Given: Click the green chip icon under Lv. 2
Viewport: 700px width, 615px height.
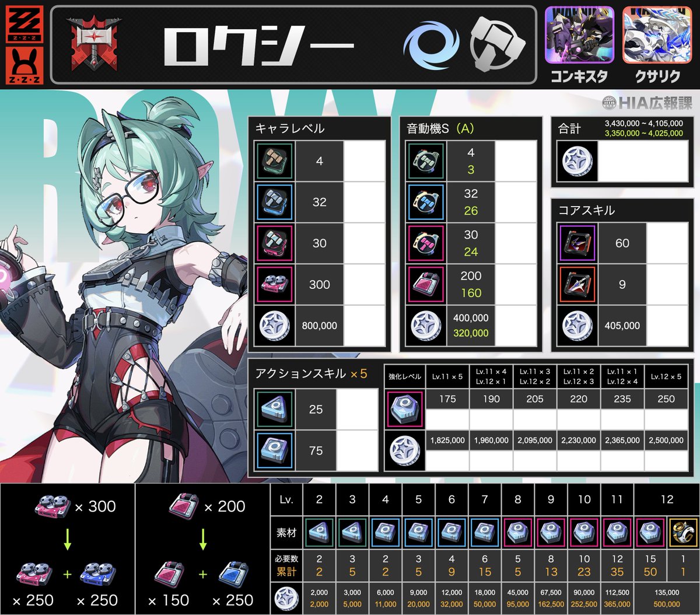Looking at the screenshot, I should (x=319, y=532).
